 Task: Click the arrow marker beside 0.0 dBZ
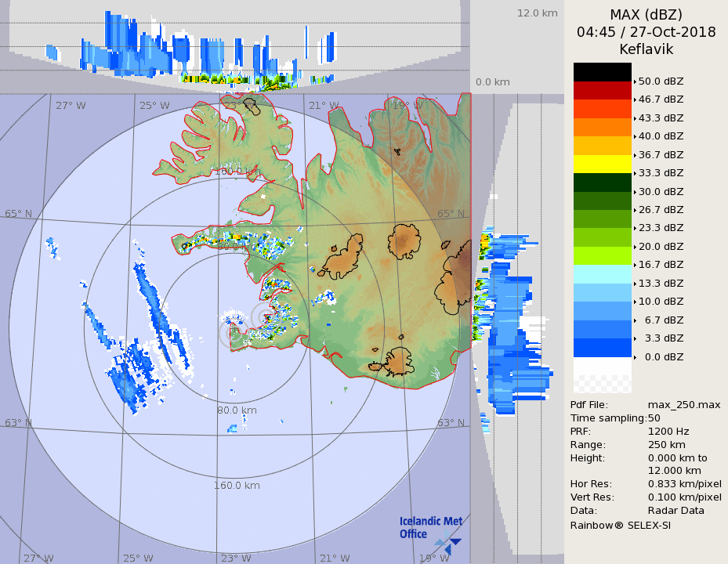pyautogui.click(x=635, y=356)
